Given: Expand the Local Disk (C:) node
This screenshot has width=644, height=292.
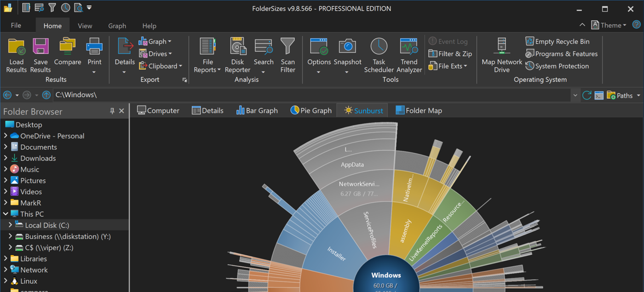Looking at the screenshot, I should point(10,225).
